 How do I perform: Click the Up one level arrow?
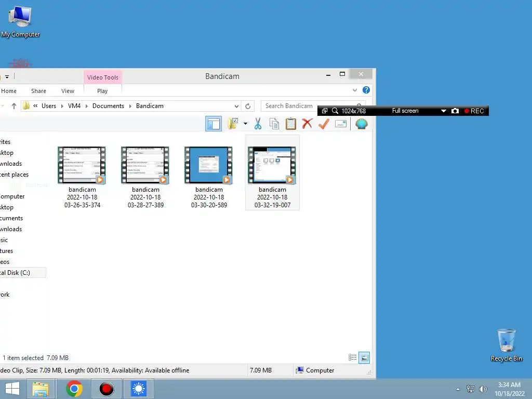coord(14,106)
